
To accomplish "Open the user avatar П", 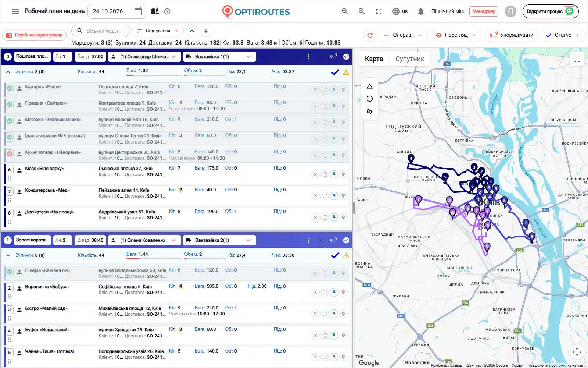I will (510, 11).
